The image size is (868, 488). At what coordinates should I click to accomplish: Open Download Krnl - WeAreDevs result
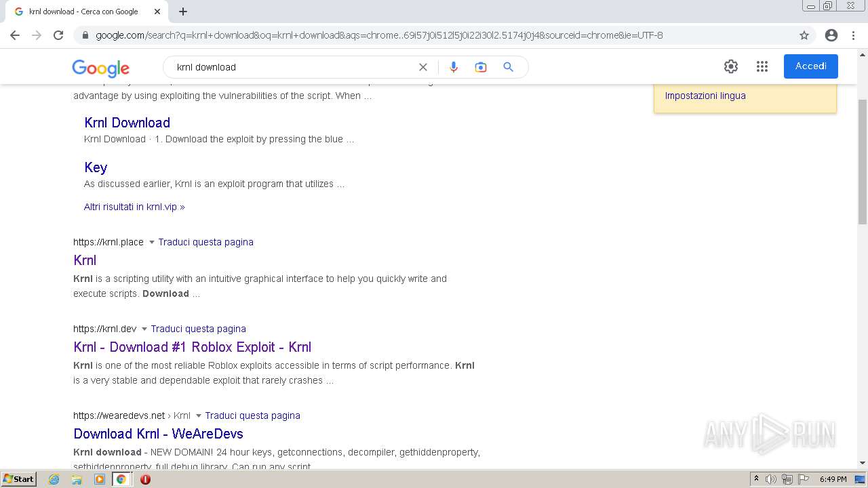pyautogui.click(x=158, y=434)
